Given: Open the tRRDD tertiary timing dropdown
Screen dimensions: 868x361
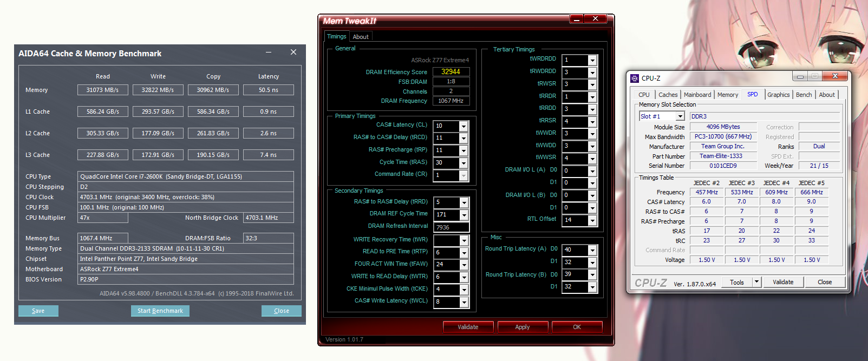Looking at the screenshot, I should (x=592, y=109).
